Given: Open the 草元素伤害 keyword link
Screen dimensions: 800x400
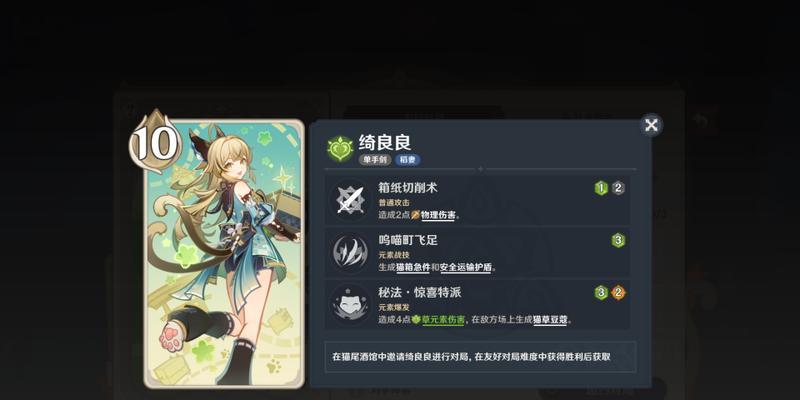Looking at the screenshot, I should tap(443, 320).
